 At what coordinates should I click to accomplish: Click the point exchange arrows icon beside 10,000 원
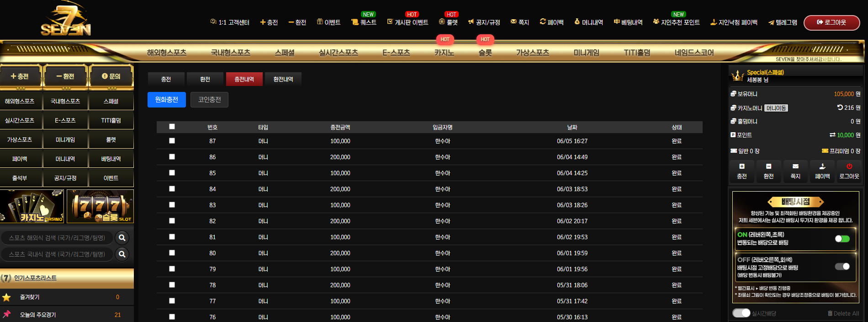(x=832, y=135)
